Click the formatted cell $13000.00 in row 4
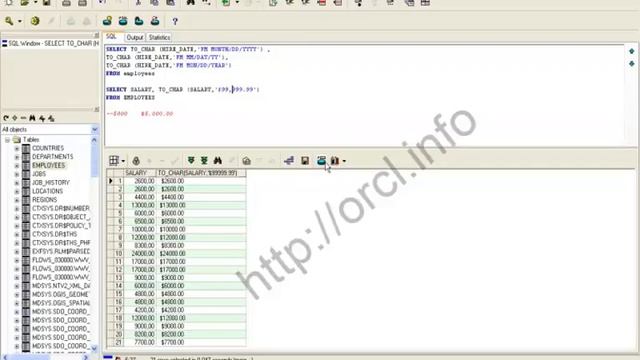Screen dimensions: 640x360 tap(201, 205)
